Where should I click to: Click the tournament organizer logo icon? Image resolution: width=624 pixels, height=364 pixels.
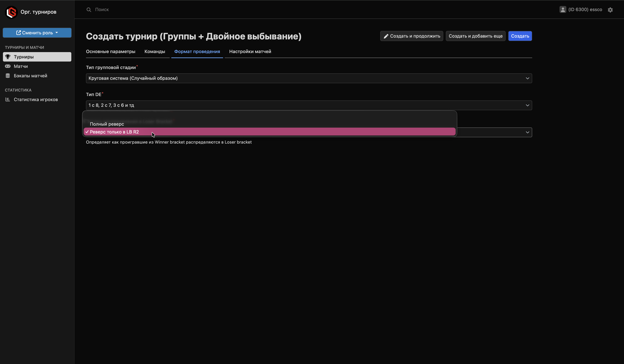coord(11,12)
